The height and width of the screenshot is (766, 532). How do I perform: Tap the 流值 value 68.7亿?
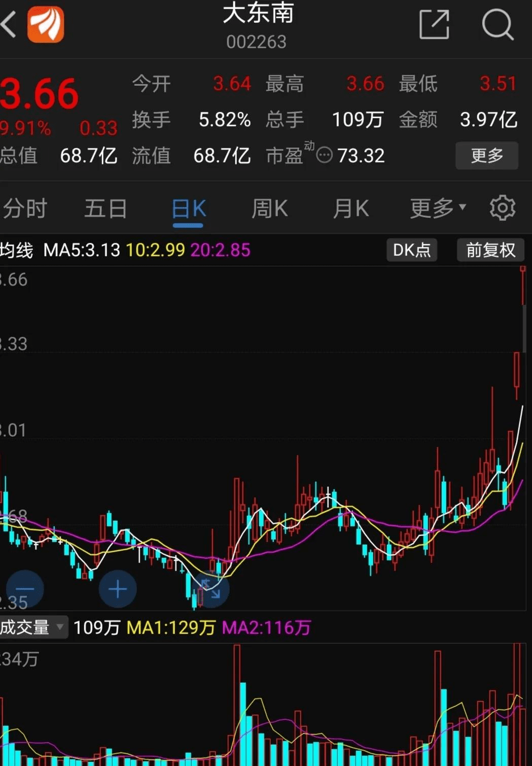pyautogui.click(x=222, y=155)
